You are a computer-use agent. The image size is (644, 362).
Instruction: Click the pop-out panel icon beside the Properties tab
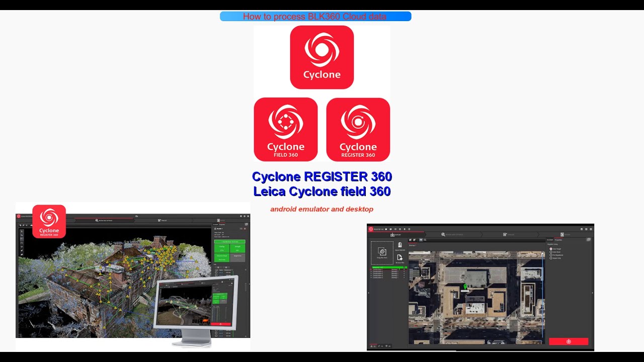589,239
